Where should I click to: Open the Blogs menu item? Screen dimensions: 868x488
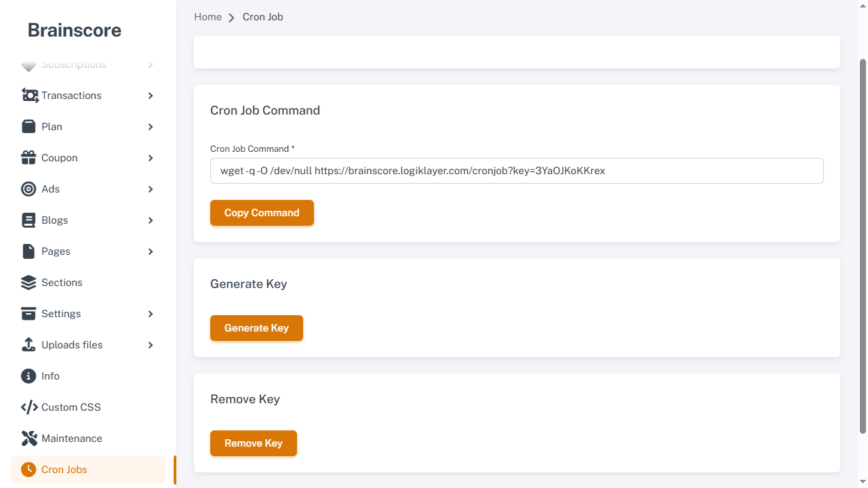click(88, 220)
